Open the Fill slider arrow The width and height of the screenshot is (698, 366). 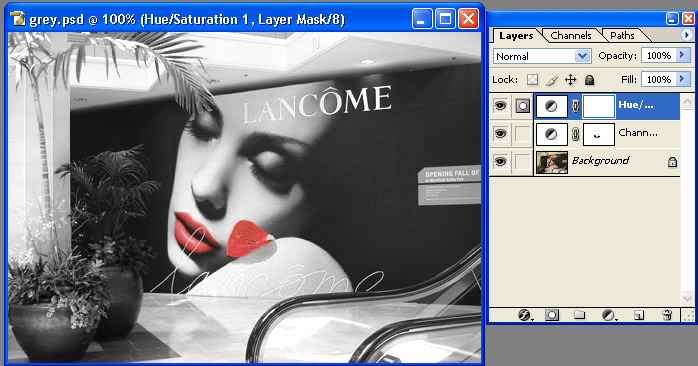682,79
